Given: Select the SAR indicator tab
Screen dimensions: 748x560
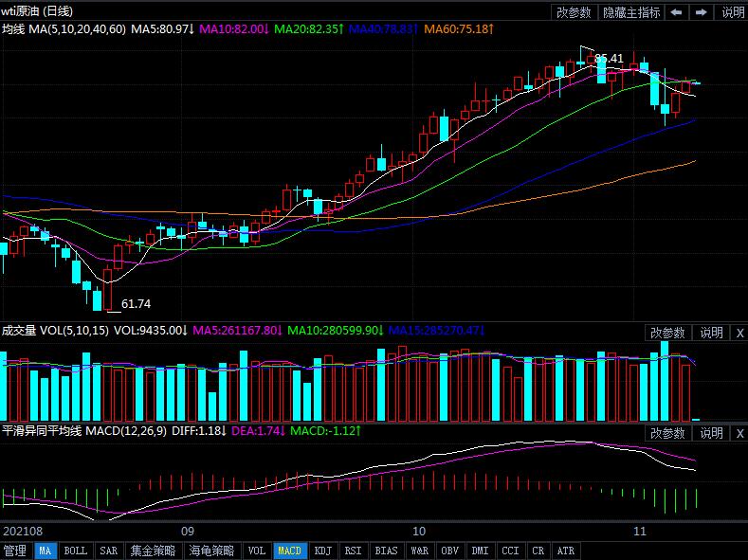Looking at the screenshot, I should [x=108, y=551].
